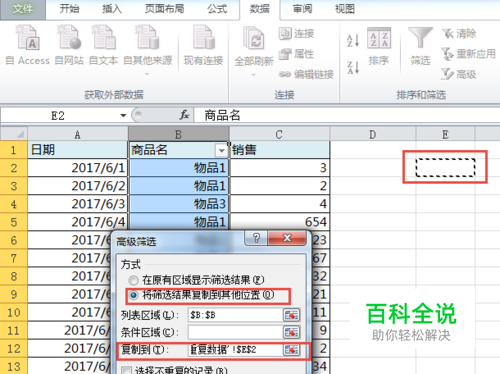Sort ascending A to Z
The height and width of the screenshot is (374, 500).
(x=353, y=41)
